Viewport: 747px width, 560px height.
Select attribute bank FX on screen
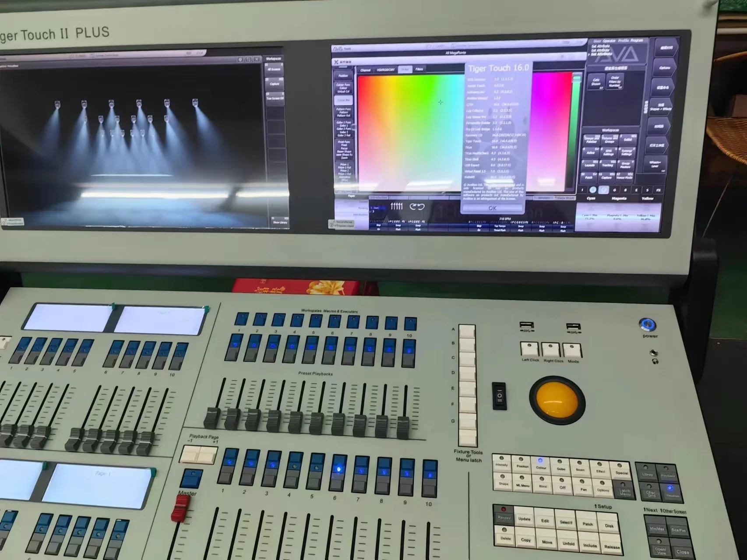pos(658,190)
